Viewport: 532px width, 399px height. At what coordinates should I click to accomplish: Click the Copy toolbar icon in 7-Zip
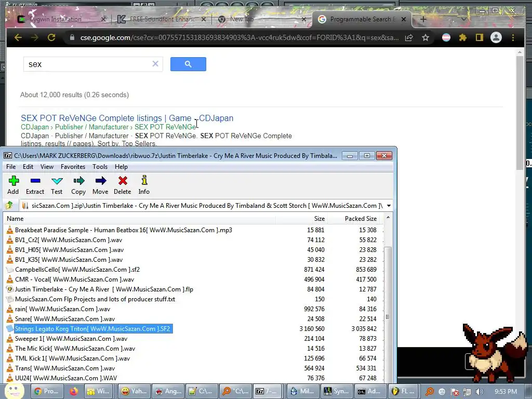pos(78,185)
